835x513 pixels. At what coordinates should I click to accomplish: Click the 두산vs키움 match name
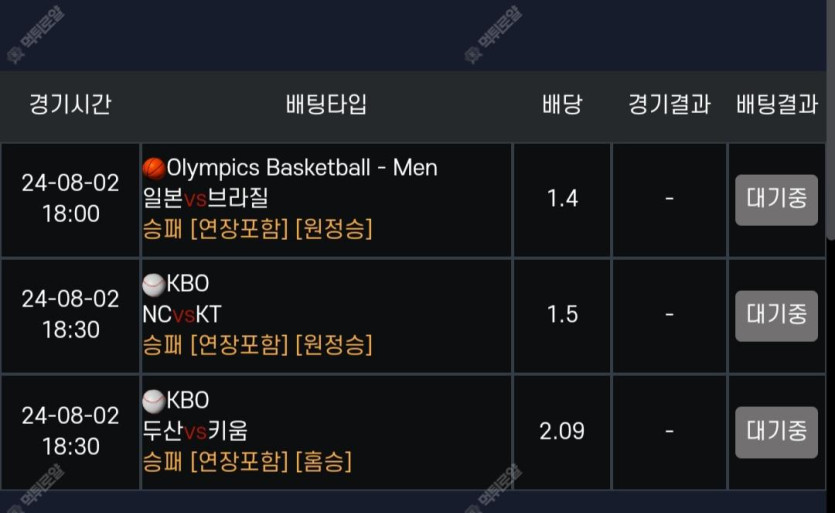(195, 430)
